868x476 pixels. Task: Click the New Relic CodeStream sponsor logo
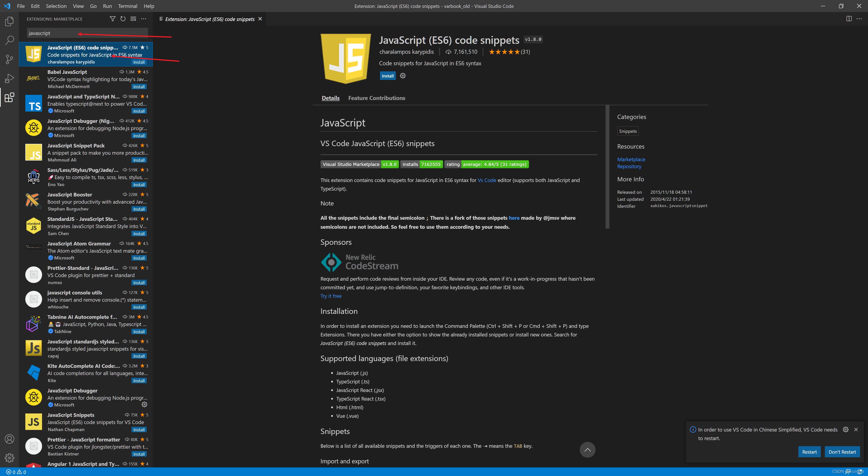click(x=359, y=262)
